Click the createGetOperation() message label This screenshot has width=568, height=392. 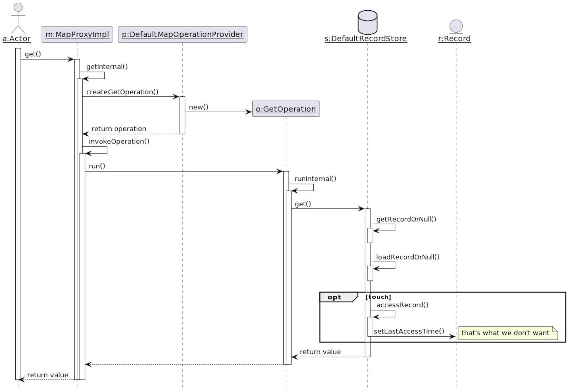(x=122, y=92)
